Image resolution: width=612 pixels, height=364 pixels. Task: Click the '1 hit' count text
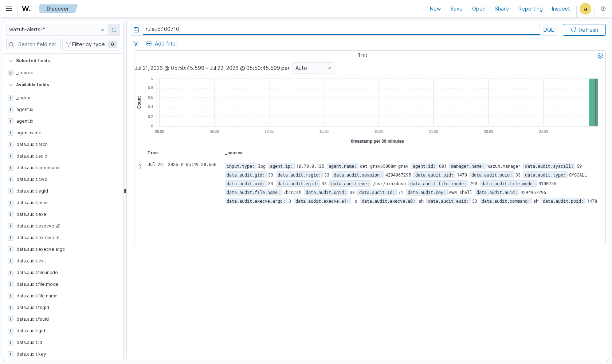coord(362,55)
